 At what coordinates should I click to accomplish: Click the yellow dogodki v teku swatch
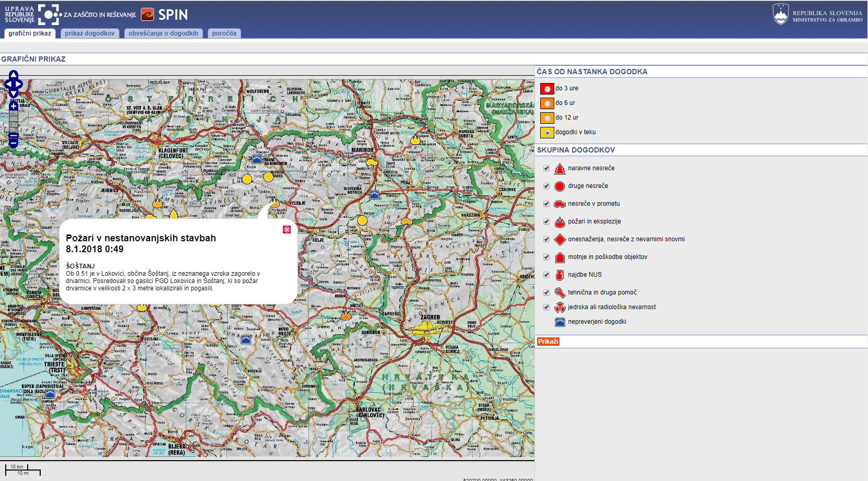pos(547,133)
